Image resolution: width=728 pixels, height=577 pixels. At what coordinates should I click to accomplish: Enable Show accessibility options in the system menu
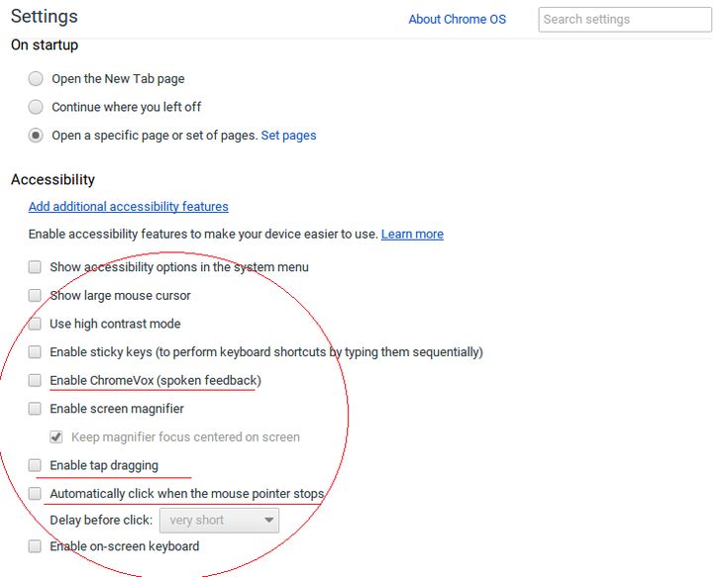point(35,267)
